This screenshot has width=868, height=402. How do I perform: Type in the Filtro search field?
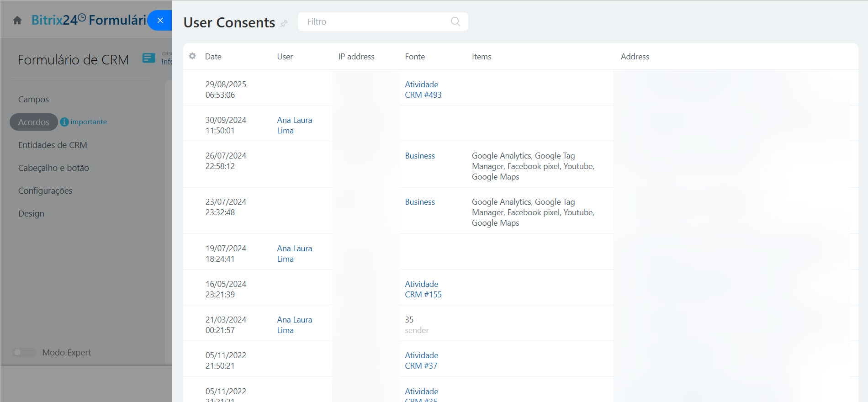coord(375,21)
